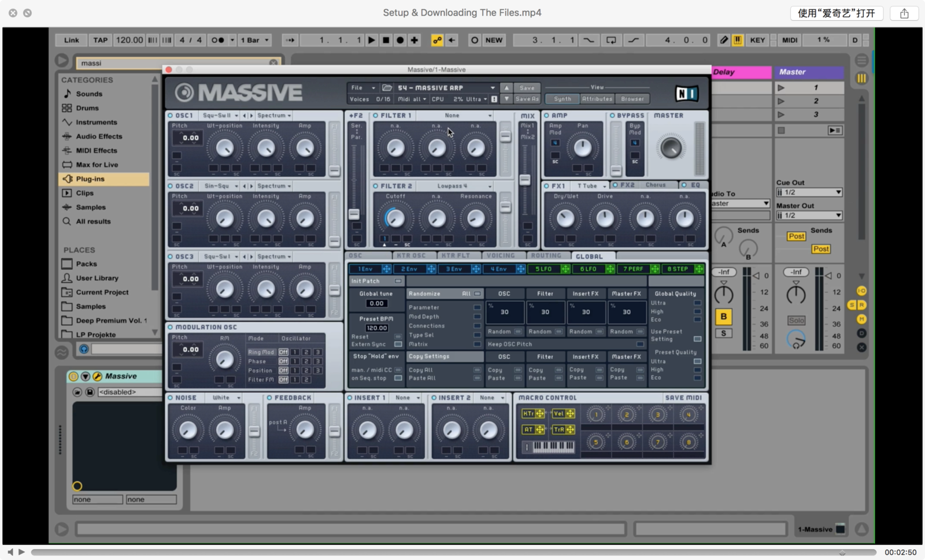
Task: Click the SAVE MIDI button
Action: (683, 398)
